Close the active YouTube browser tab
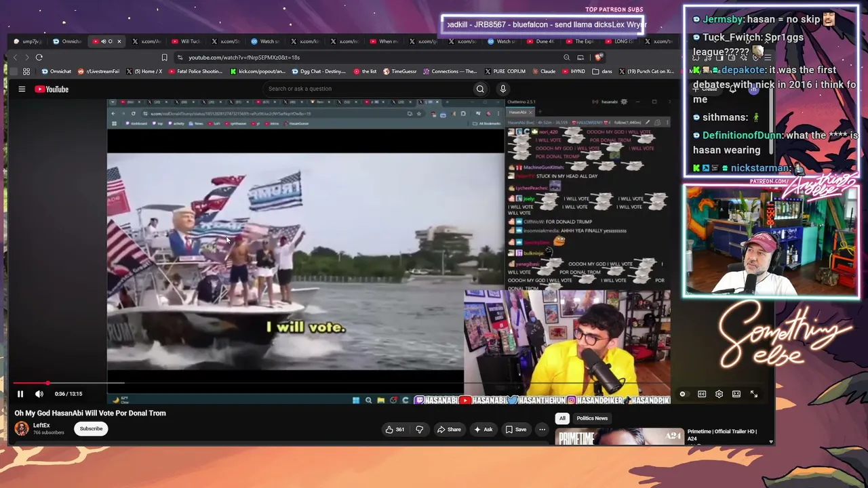Screen dimensions: 868x488 pyautogui.click(x=119, y=41)
